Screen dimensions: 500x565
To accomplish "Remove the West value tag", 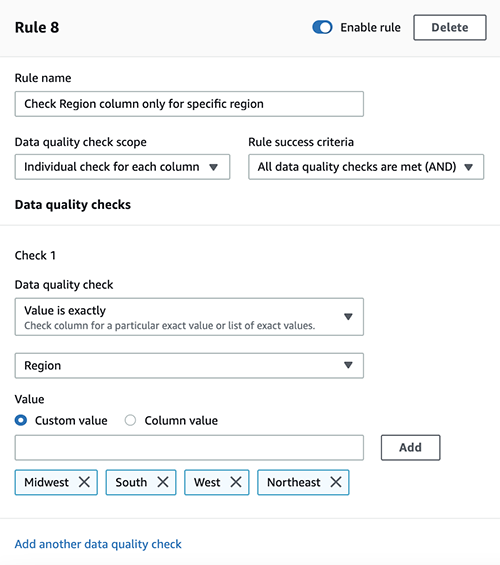I will pos(236,482).
